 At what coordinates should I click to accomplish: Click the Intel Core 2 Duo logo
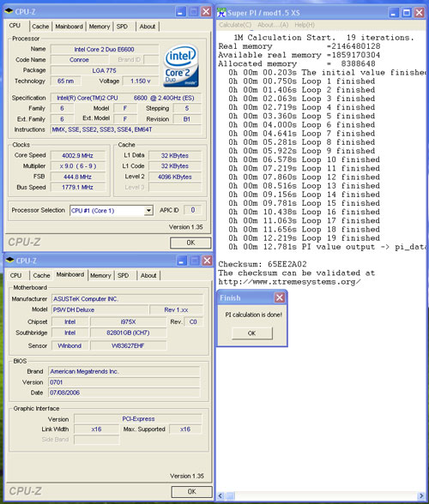(x=181, y=66)
